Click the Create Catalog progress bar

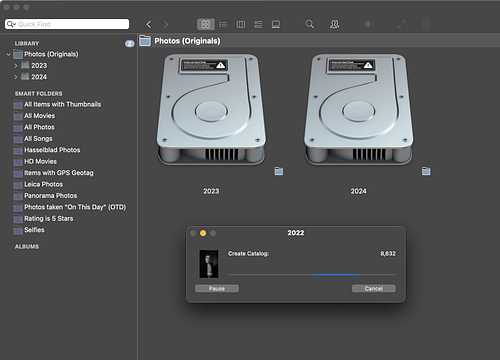pyautogui.click(x=312, y=275)
